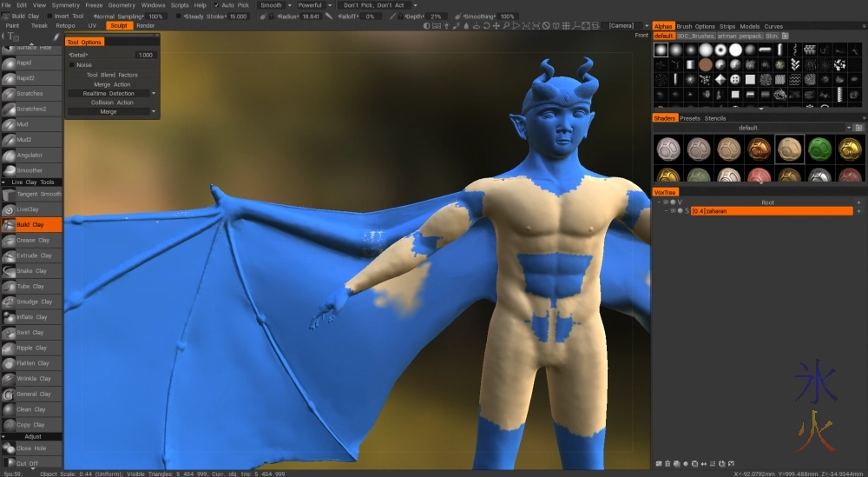Screen dimensions: 868x477
Task: Pick the Flatten Clay tool
Action: [31, 363]
